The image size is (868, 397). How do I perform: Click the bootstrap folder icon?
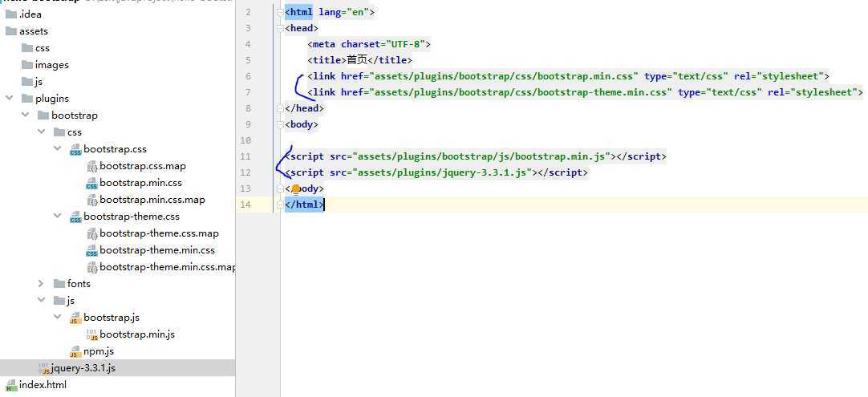coord(43,115)
